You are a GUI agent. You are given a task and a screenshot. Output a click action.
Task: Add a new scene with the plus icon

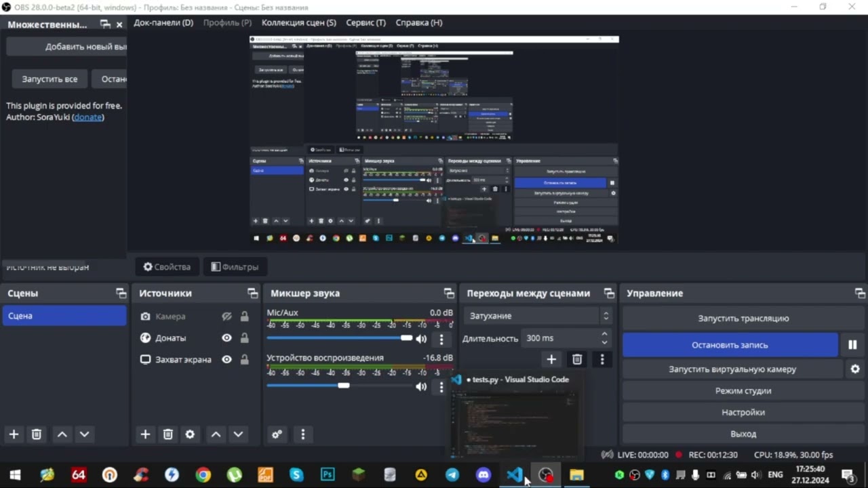point(14,434)
